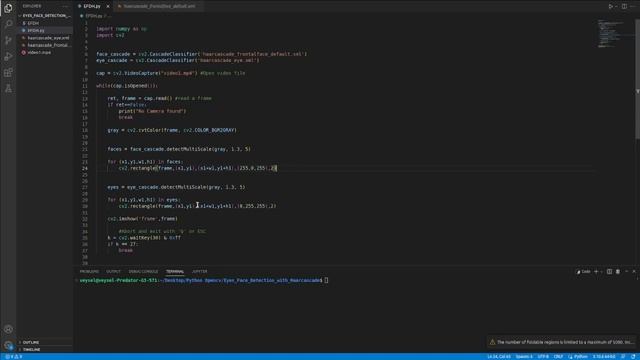Kill the terminal with trash icon
This screenshot has width=640, height=360.
coord(618,271)
